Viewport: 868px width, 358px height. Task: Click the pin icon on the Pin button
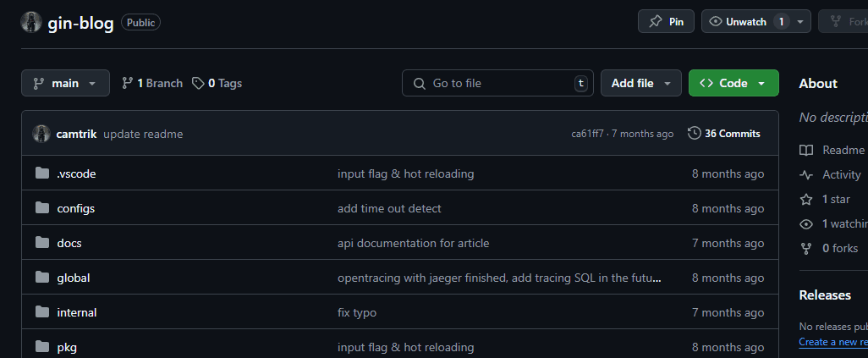tap(656, 22)
